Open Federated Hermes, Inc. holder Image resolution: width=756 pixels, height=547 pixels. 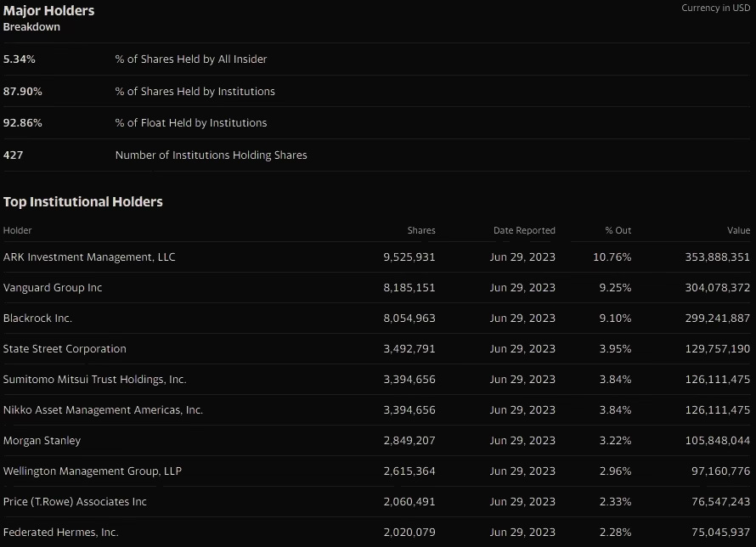pos(61,533)
